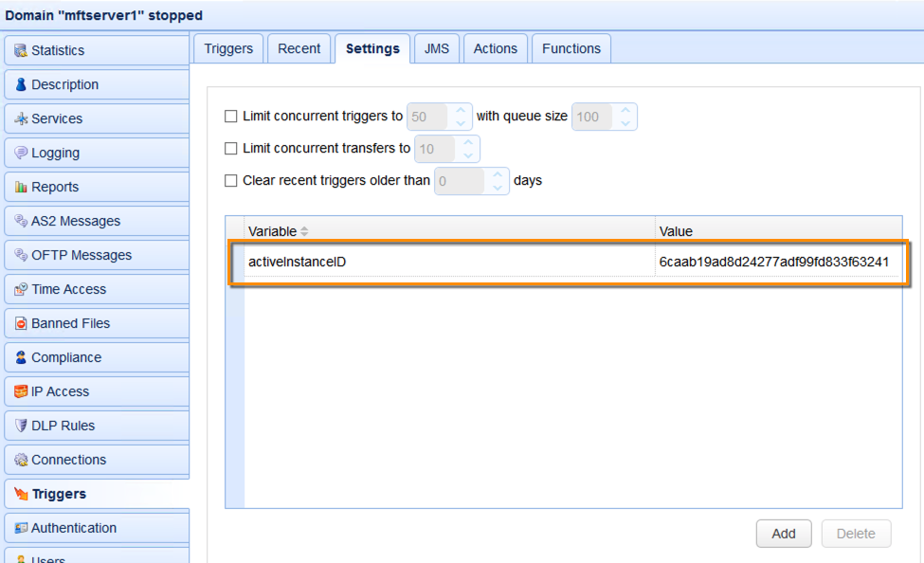Click the IP Access icon

tap(21, 391)
